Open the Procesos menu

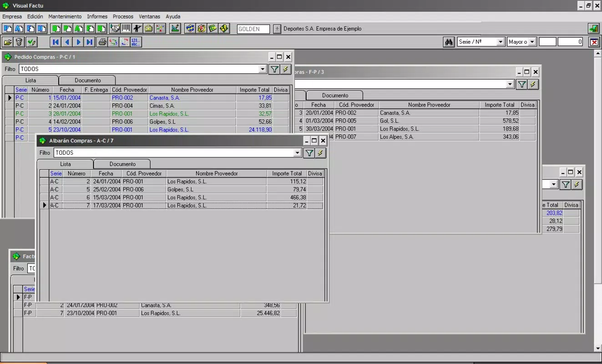point(123,16)
